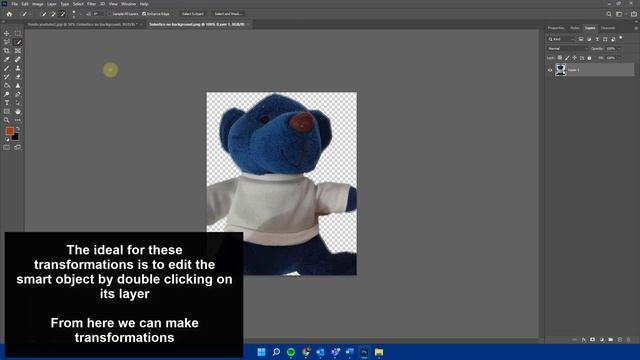Select the Sharpen tool
The height and width of the screenshot is (360, 640).
(x=18, y=85)
